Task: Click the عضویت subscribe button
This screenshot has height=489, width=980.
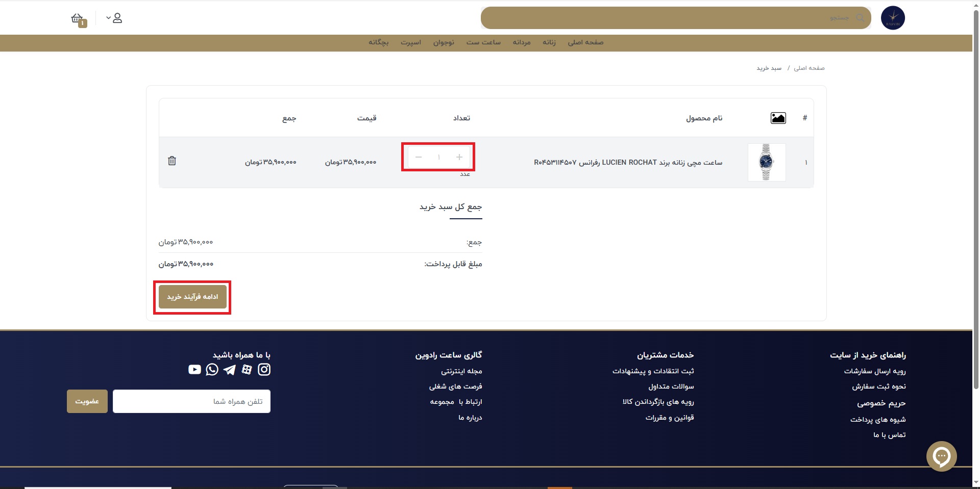Action: coord(87,401)
